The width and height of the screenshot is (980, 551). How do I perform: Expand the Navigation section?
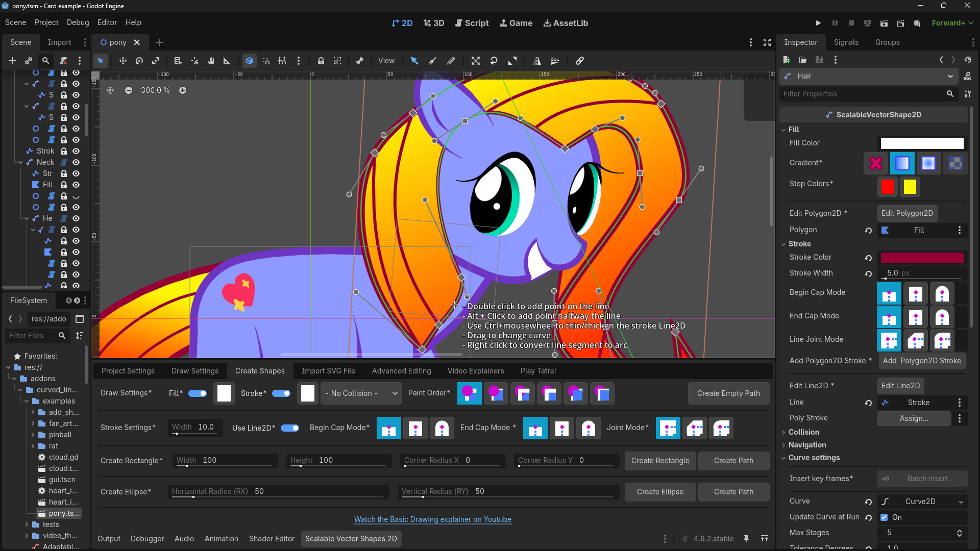tap(807, 445)
